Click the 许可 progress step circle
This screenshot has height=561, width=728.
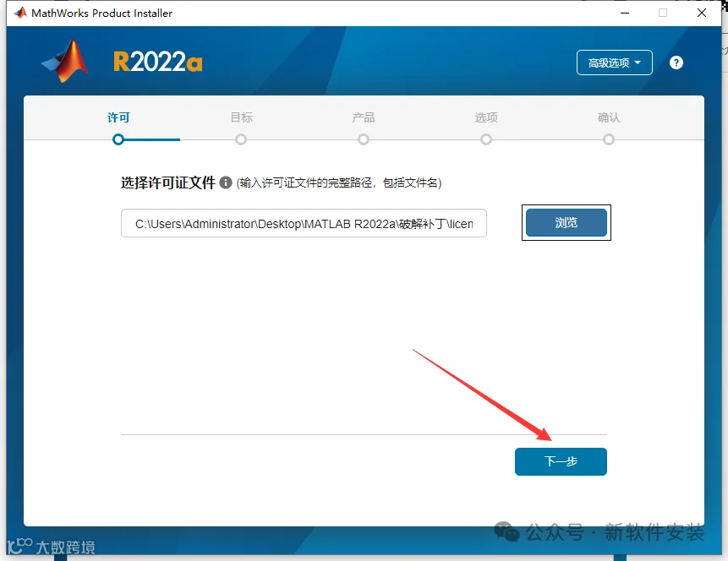point(118,139)
